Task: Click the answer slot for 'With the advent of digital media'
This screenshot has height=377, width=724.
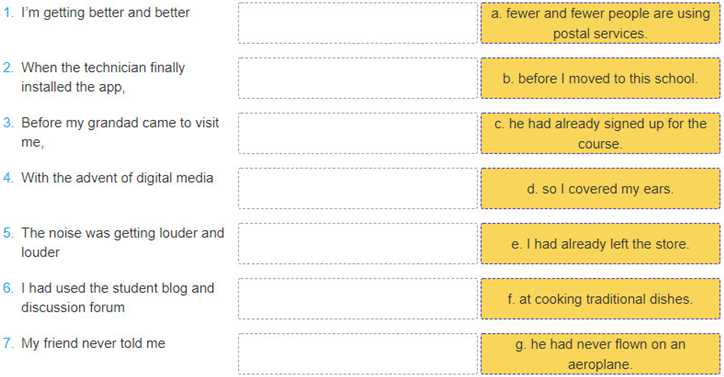Action: (x=358, y=188)
